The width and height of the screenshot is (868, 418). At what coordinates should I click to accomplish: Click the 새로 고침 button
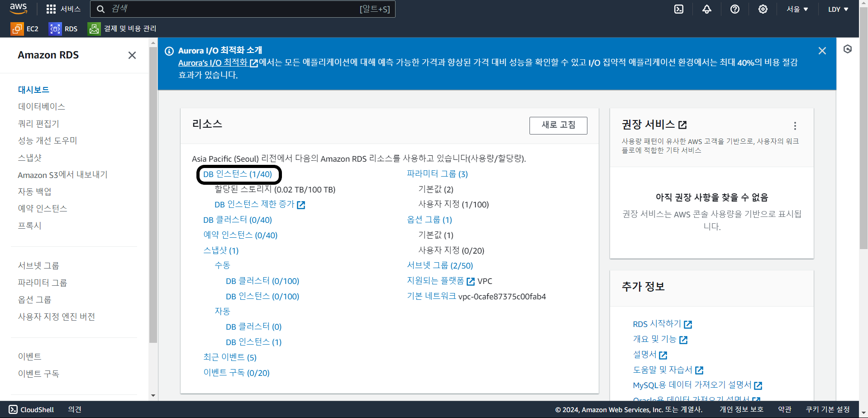[558, 125]
